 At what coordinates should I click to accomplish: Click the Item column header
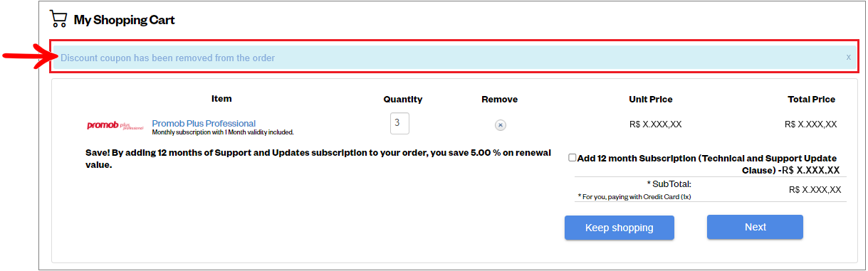(x=221, y=99)
